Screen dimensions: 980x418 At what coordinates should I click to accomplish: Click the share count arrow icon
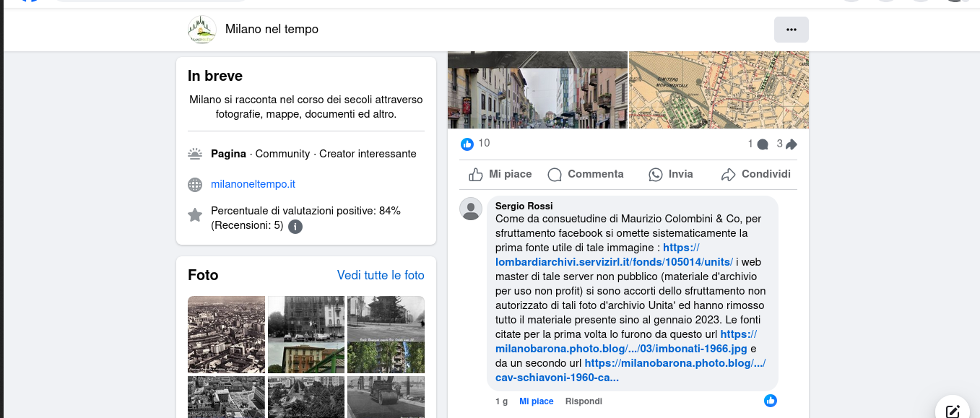point(791,144)
